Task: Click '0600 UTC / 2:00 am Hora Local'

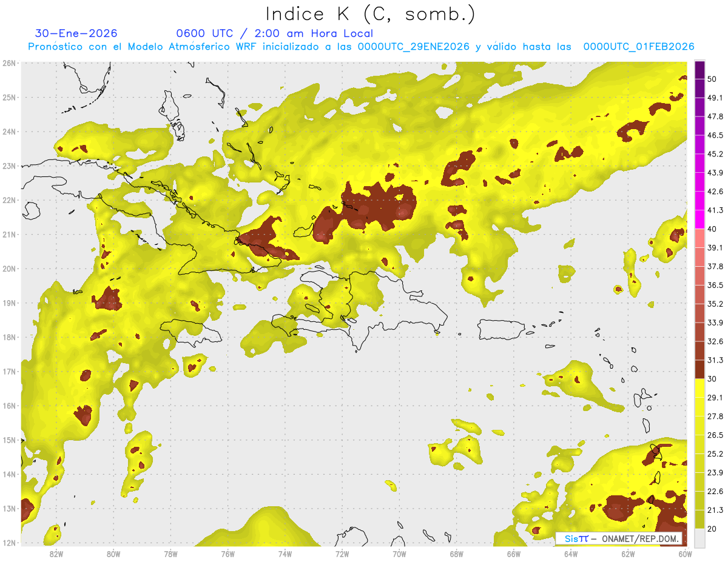Action: coord(274,33)
